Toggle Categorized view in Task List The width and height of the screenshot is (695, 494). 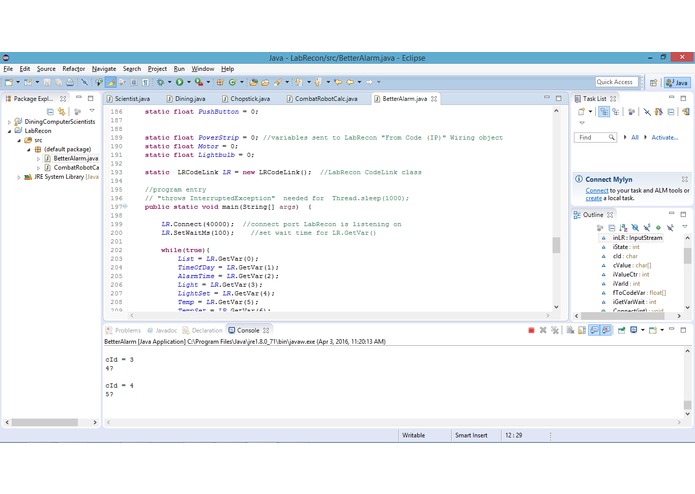[x=604, y=112]
